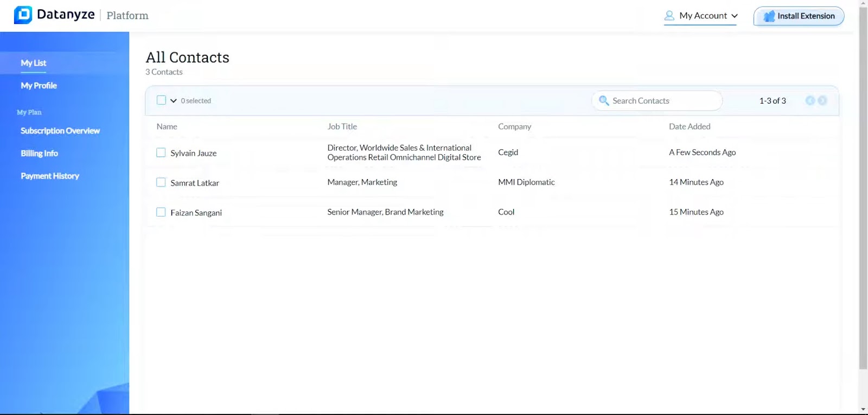The height and width of the screenshot is (415, 868).
Task: Click the search magnifier icon
Action: (x=603, y=100)
